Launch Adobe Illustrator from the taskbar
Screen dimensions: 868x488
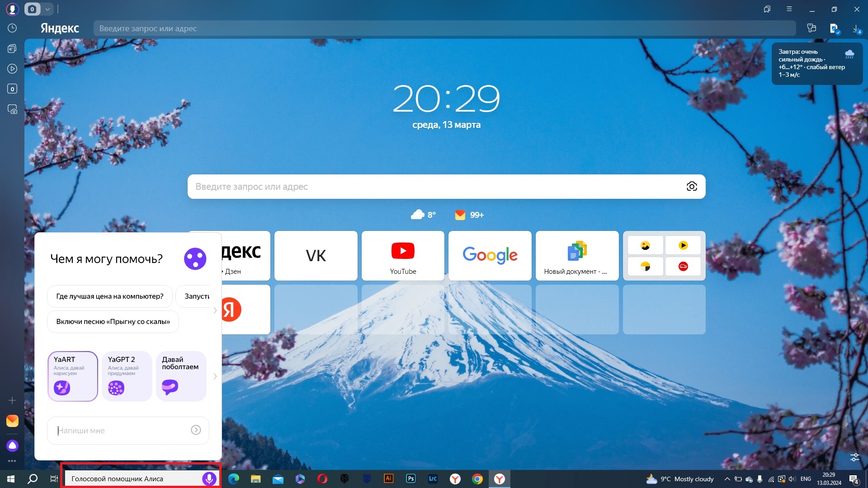point(389,479)
